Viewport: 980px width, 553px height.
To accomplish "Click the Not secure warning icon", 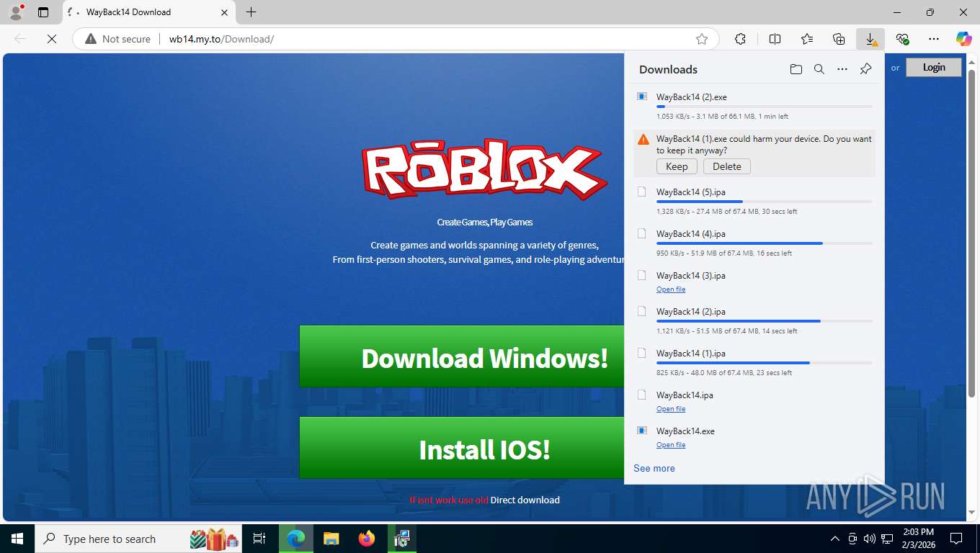I will tap(91, 39).
